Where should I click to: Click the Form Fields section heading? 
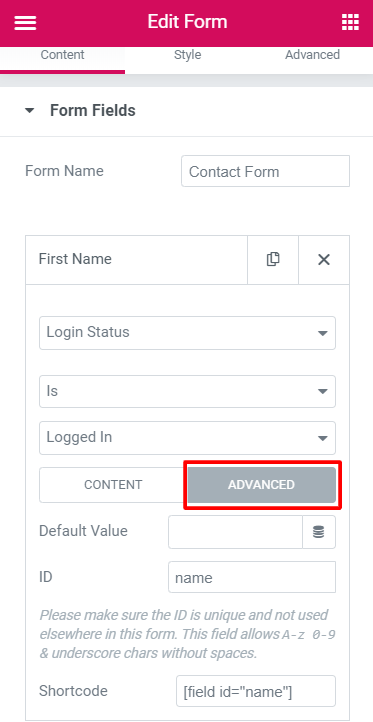(93, 111)
